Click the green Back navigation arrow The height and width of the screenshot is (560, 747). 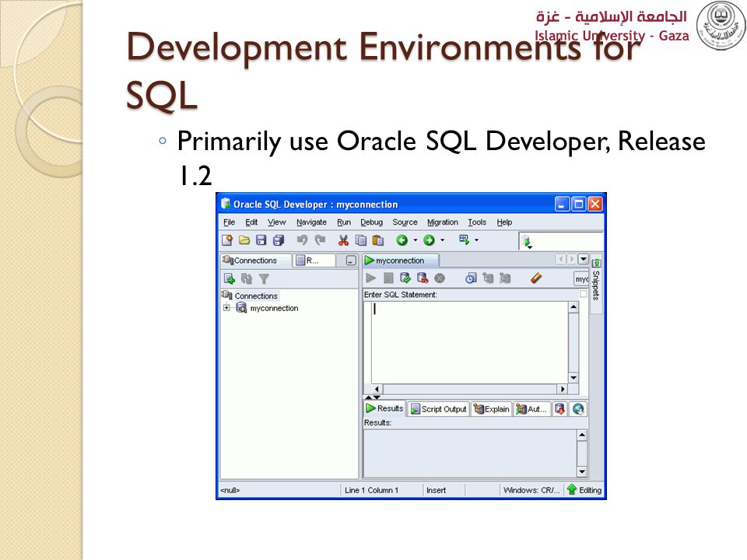coord(402,240)
